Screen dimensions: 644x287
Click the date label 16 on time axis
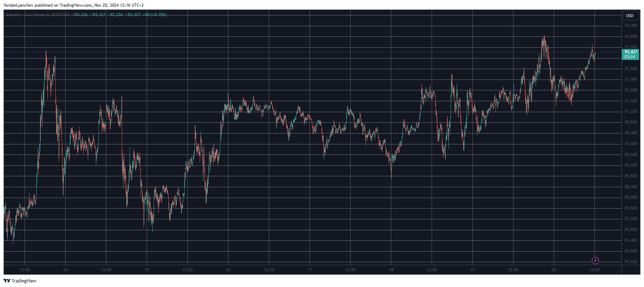pos(228,270)
